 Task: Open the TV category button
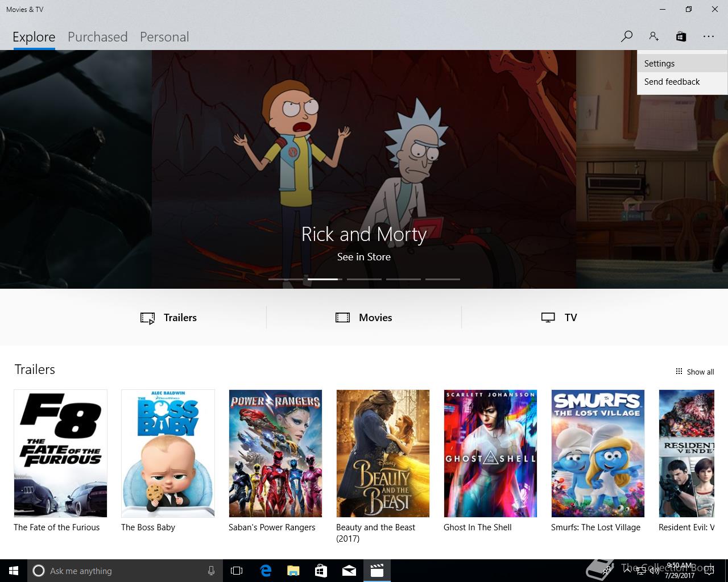pos(559,318)
